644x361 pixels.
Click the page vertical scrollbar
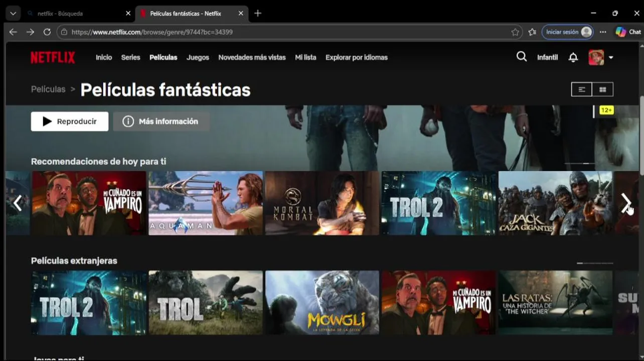click(641, 135)
